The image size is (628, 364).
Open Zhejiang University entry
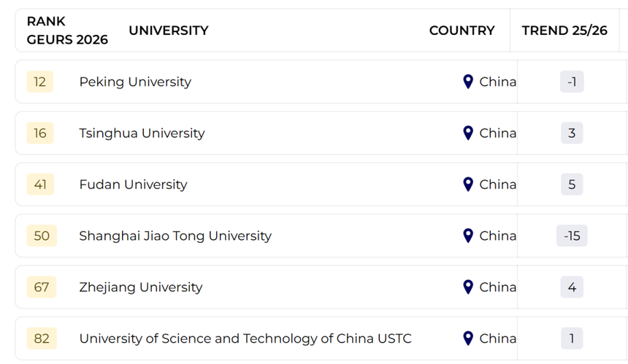[x=141, y=287]
